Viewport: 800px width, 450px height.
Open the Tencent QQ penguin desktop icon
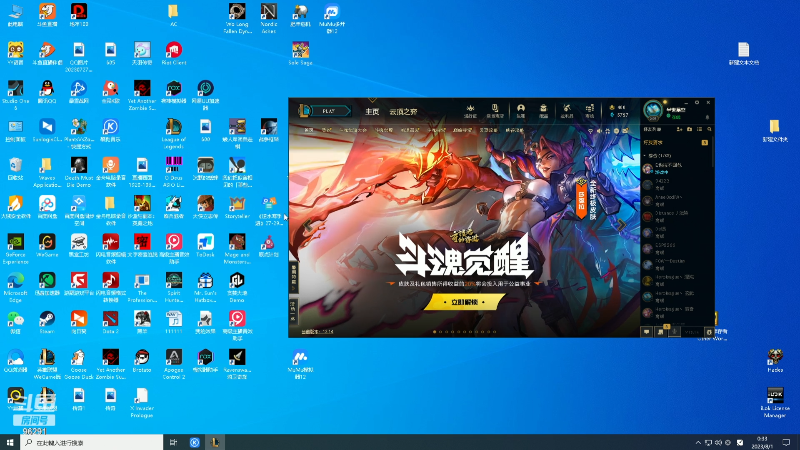[47, 92]
